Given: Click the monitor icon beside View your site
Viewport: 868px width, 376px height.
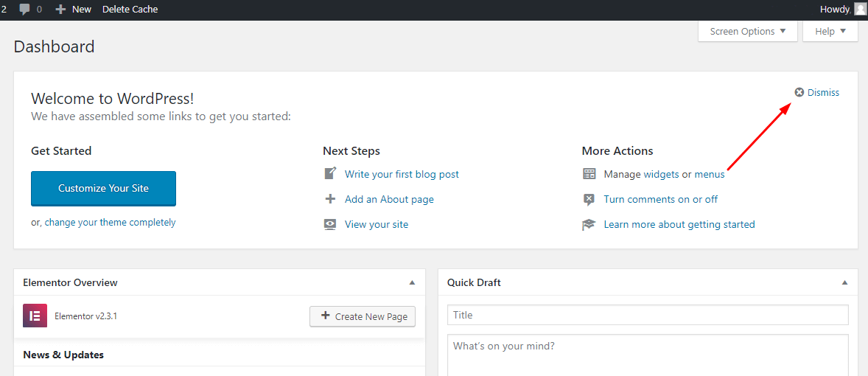Looking at the screenshot, I should 330,224.
